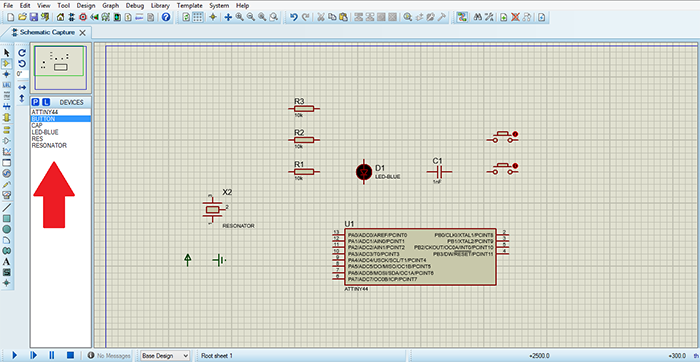
Task: Click the Save design icon
Action: point(33,17)
